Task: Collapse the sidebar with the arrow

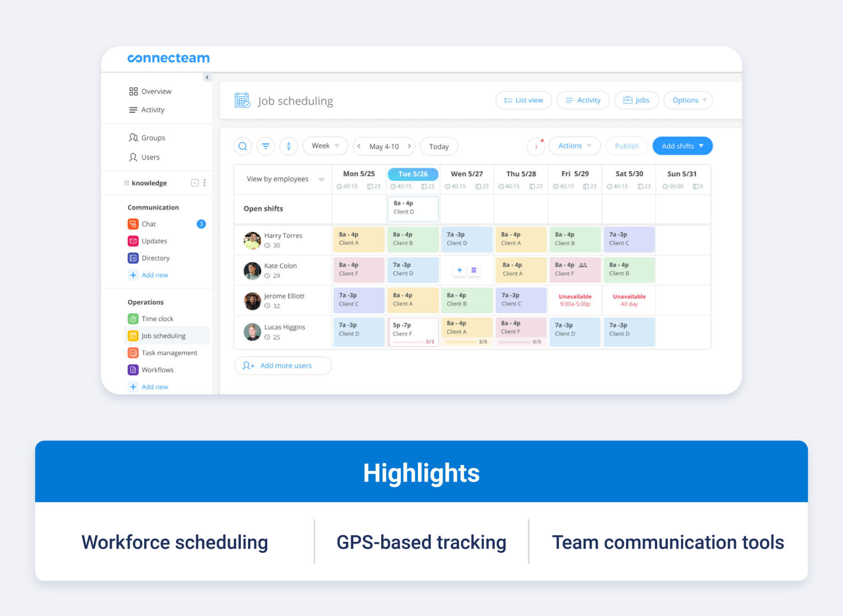Action: 207,77
